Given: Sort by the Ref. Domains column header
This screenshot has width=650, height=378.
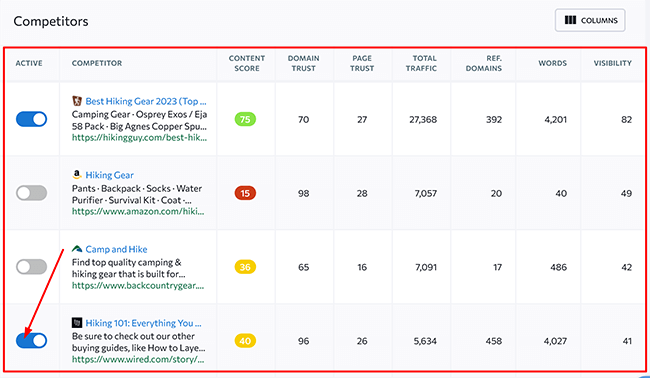Looking at the screenshot, I should point(484,63).
